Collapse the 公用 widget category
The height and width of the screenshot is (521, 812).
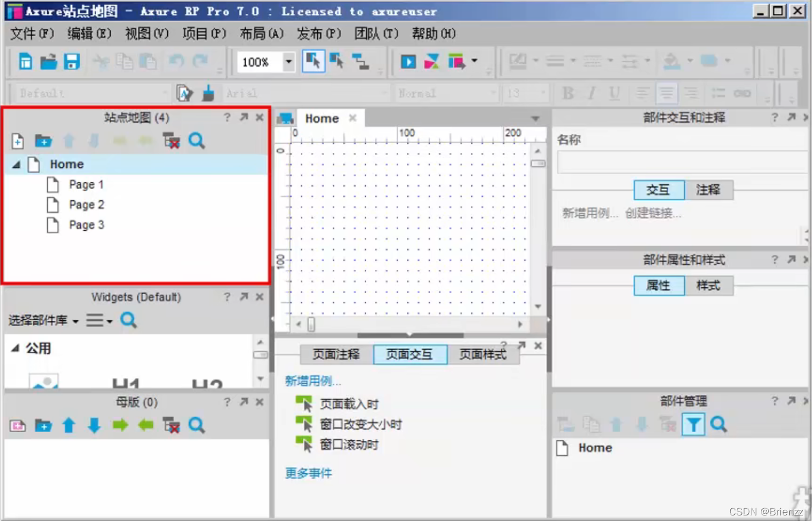[16, 348]
